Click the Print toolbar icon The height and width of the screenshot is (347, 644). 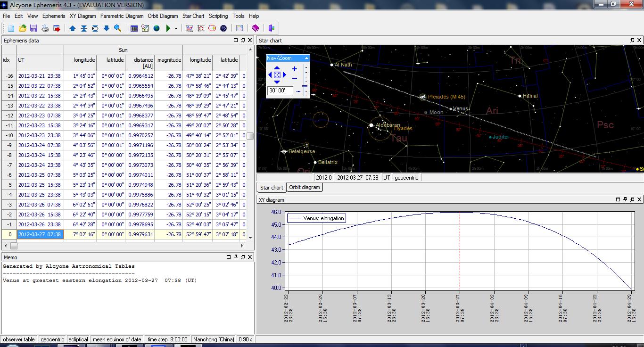pyautogui.click(x=45, y=28)
